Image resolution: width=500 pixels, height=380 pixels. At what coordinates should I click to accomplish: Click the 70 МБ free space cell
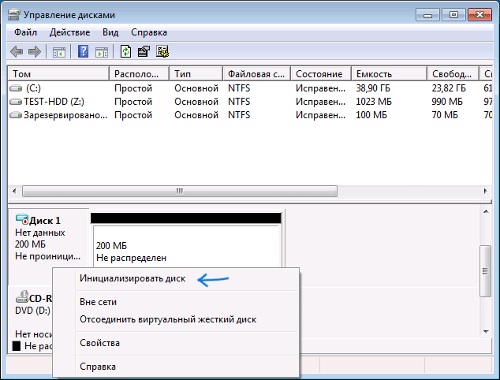pos(445,115)
